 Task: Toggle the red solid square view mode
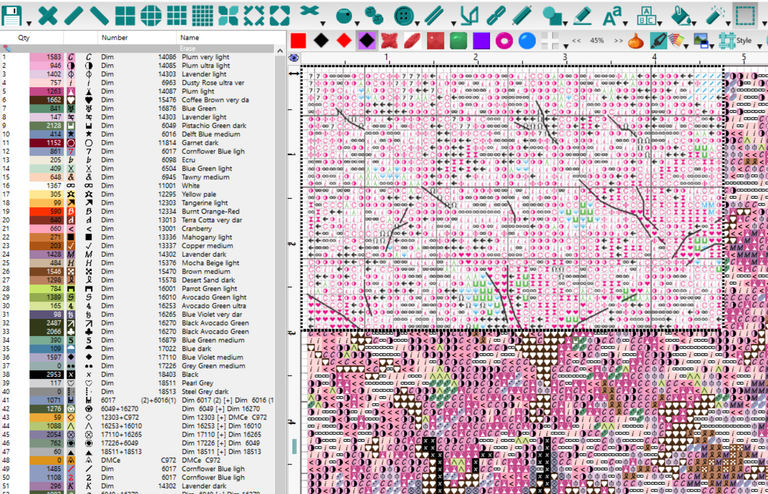[x=298, y=41]
